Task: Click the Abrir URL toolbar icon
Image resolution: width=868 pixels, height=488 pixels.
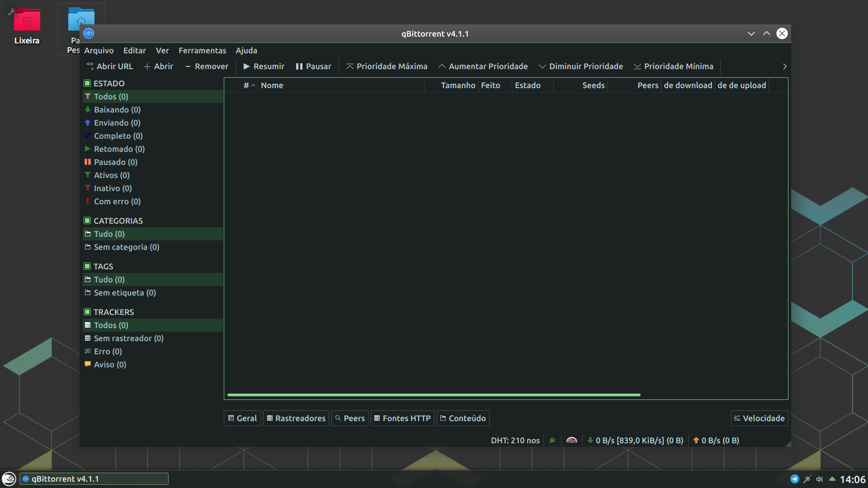Action: [x=90, y=66]
